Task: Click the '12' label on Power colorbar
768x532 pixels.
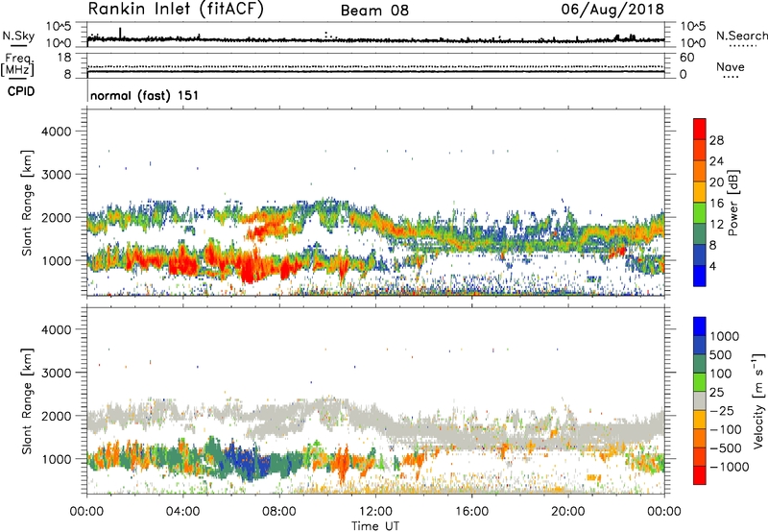Action: pyautogui.click(x=716, y=225)
